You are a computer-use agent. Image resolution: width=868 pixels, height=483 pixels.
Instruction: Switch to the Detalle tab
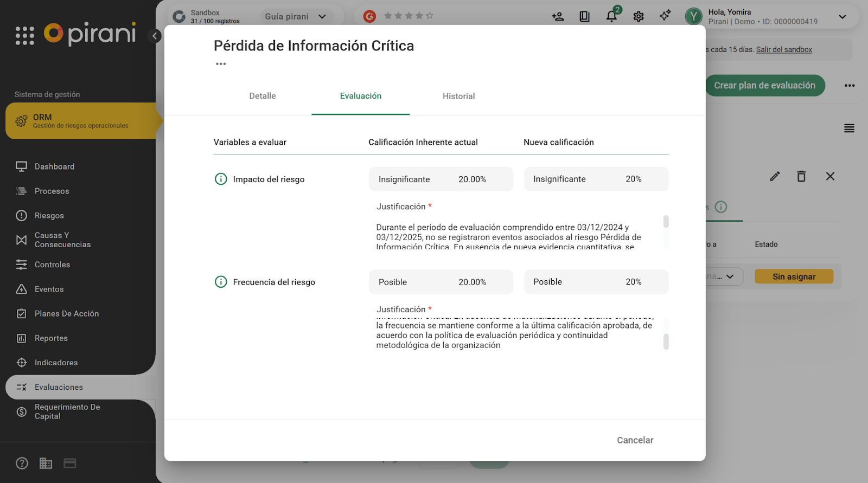click(x=263, y=96)
